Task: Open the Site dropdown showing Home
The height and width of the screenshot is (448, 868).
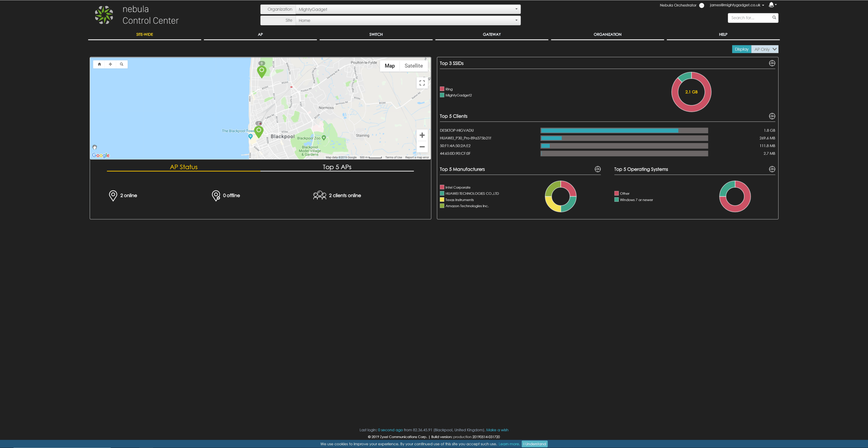Action: [408, 21]
